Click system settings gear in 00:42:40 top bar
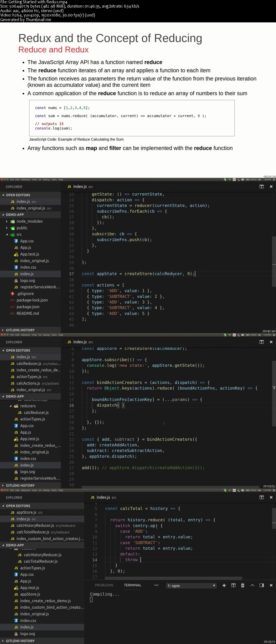This screenshot has width=276, height=644. coord(274,179)
